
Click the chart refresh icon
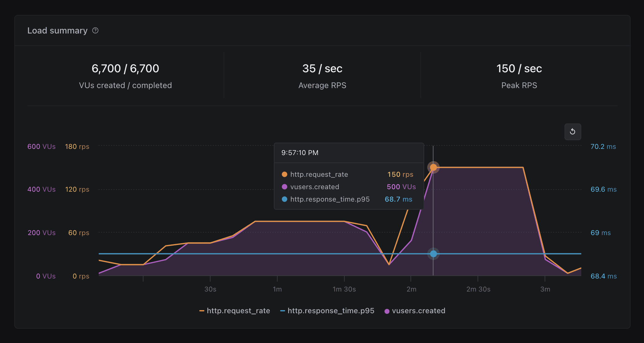(573, 131)
